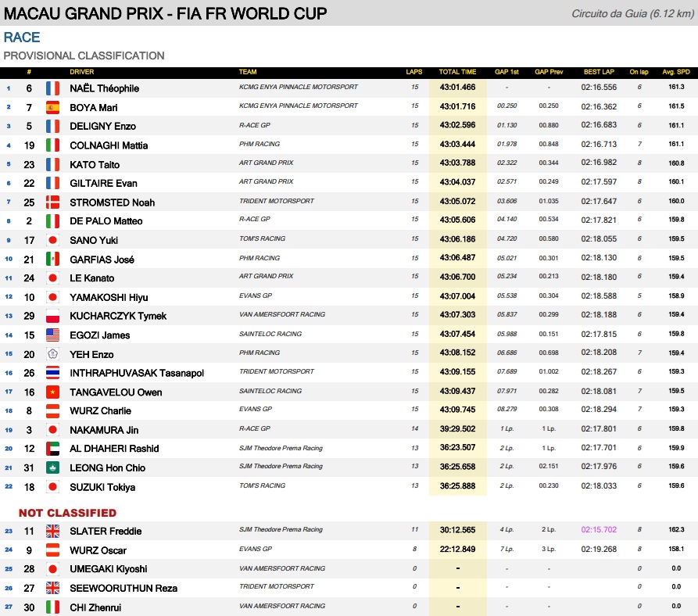Click the Japanese flag beside SUZUKI Tokiya
Image resolution: width=698 pixels, height=616 pixels.
point(52,486)
